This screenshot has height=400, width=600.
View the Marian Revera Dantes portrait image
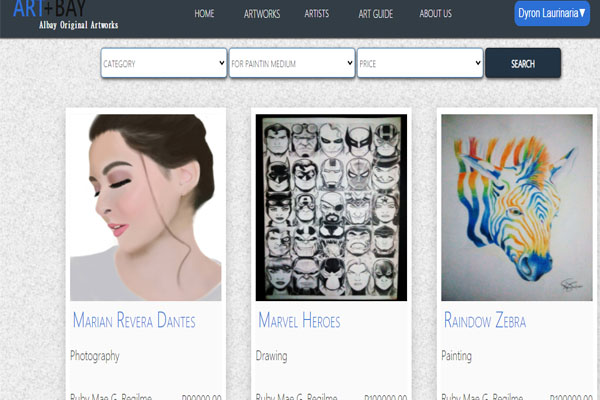[x=146, y=207]
